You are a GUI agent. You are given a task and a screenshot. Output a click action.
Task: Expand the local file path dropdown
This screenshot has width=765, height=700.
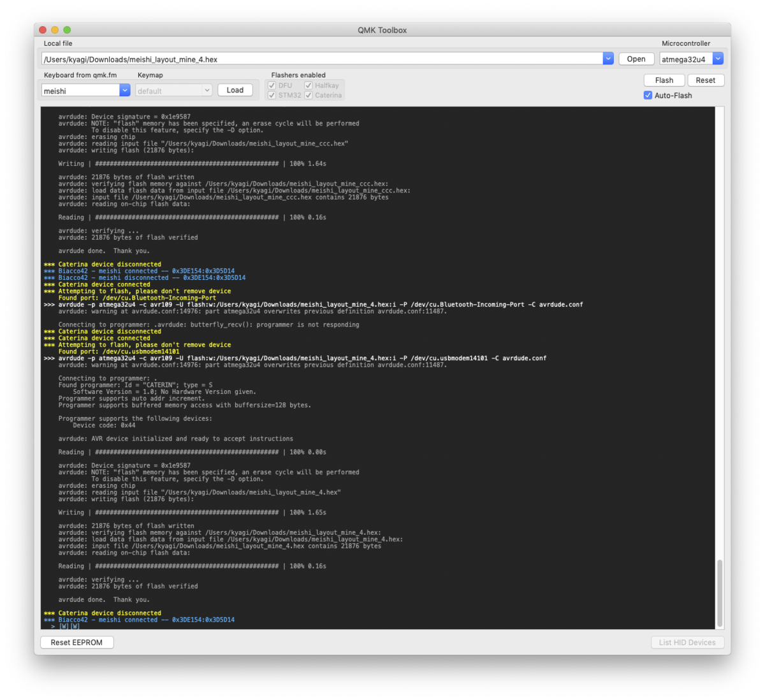point(608,59)
